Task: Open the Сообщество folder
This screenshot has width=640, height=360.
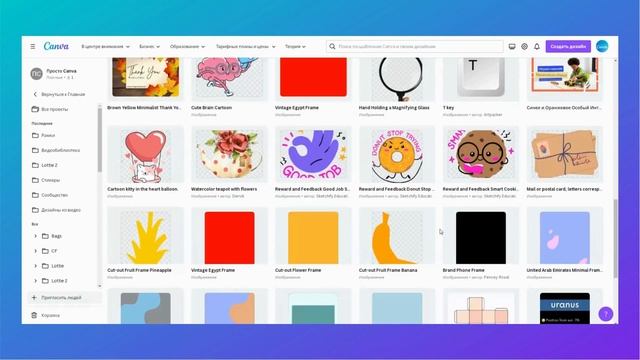Action: click(50, 195)
